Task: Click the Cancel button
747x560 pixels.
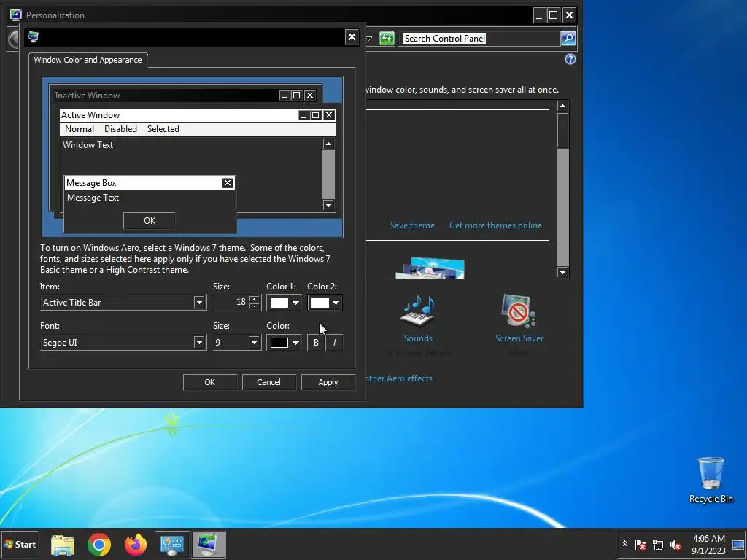Action: pos(268,382)
